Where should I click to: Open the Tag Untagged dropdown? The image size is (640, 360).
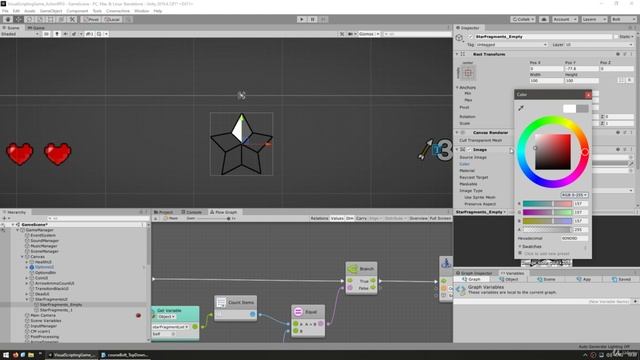[511, 45]
